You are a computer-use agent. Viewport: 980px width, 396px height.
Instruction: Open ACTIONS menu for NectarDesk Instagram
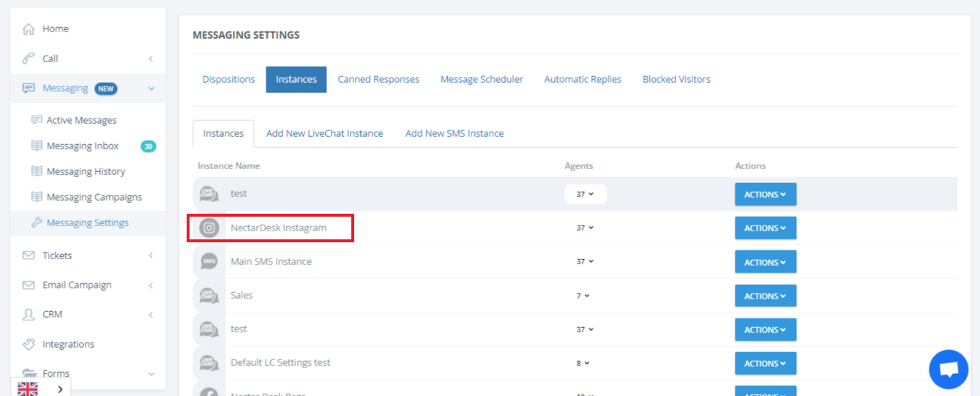point(766,228)
